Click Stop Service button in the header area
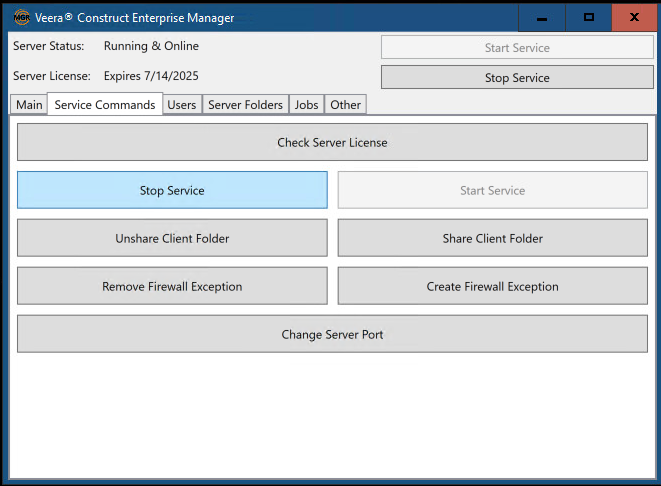Screen dimensions: 661x486 [517, 78]
